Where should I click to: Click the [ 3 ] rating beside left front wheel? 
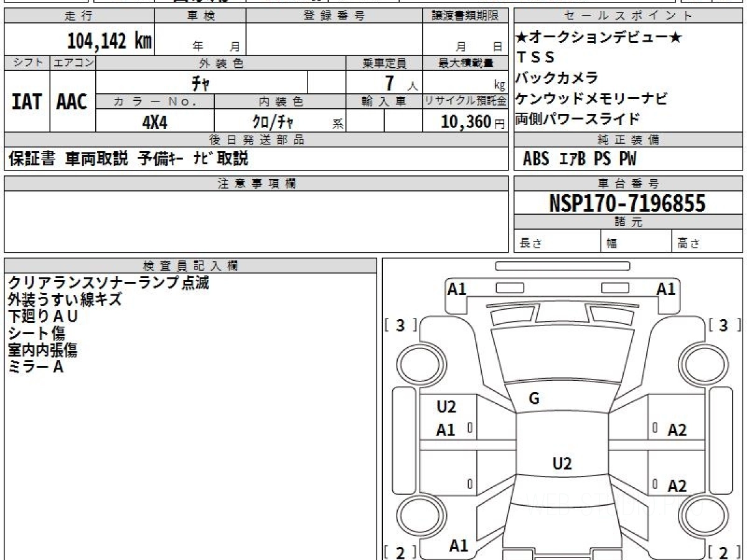pos(400,325)
